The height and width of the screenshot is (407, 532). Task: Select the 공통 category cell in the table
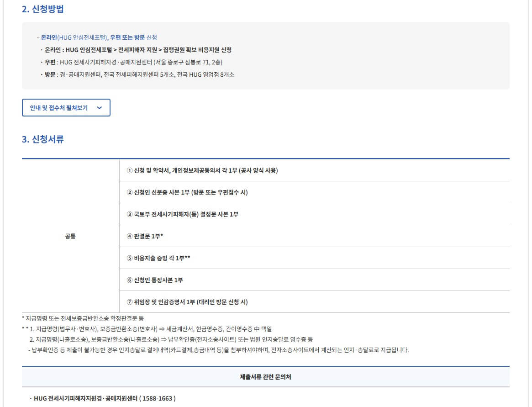coord(70,236)
